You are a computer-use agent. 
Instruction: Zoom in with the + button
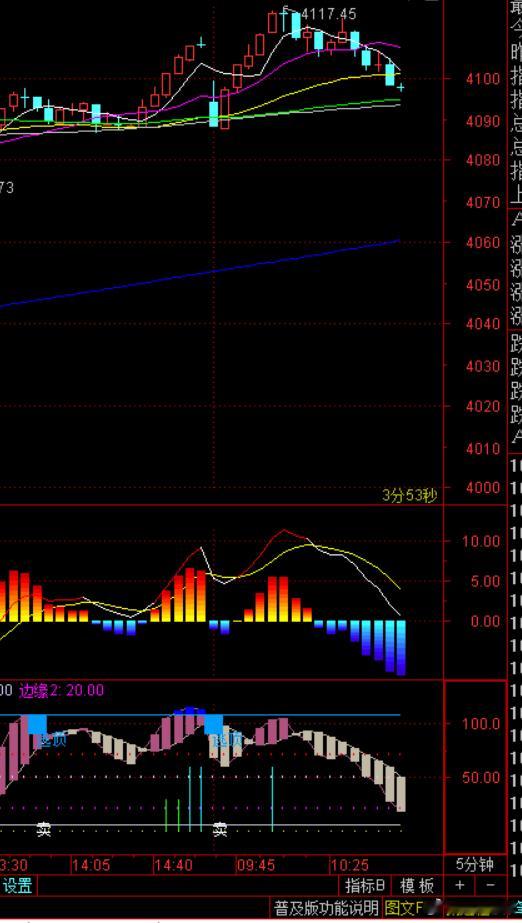(459, 886)
